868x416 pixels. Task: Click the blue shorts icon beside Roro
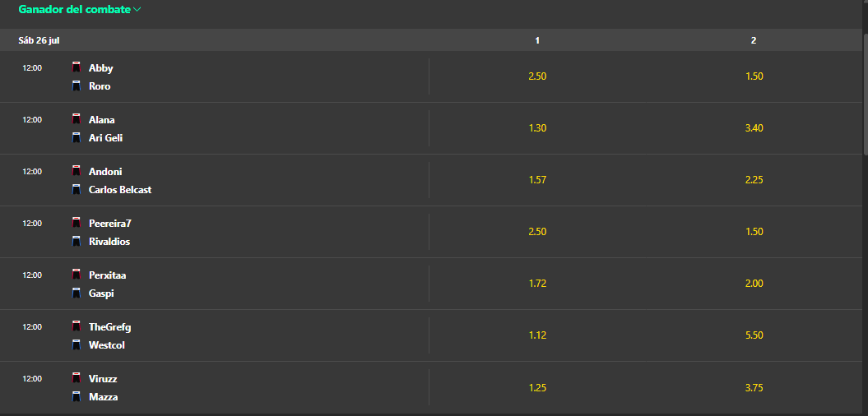[77, 86]
